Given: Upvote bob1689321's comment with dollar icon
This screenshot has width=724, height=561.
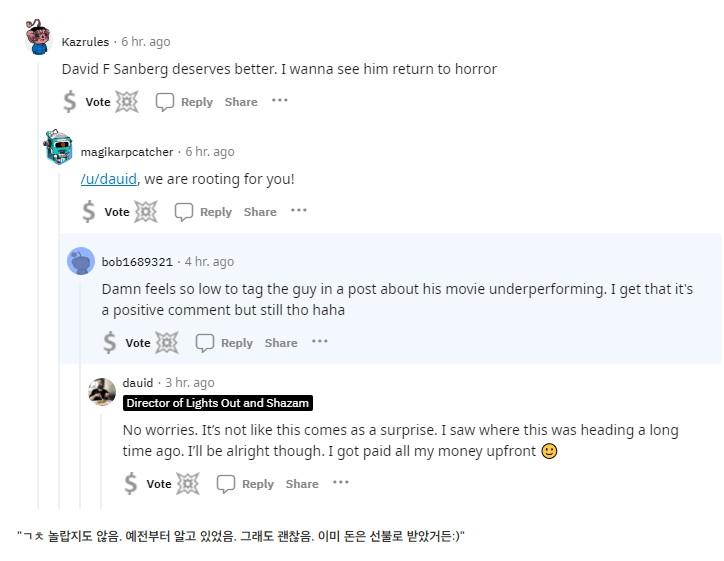Looking at the screenshot, I should click(x=109, y=343).
